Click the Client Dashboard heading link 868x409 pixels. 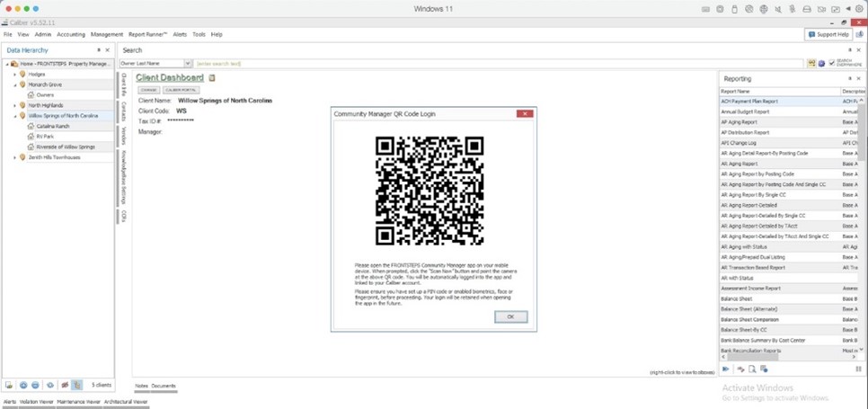tap(170, 78)
